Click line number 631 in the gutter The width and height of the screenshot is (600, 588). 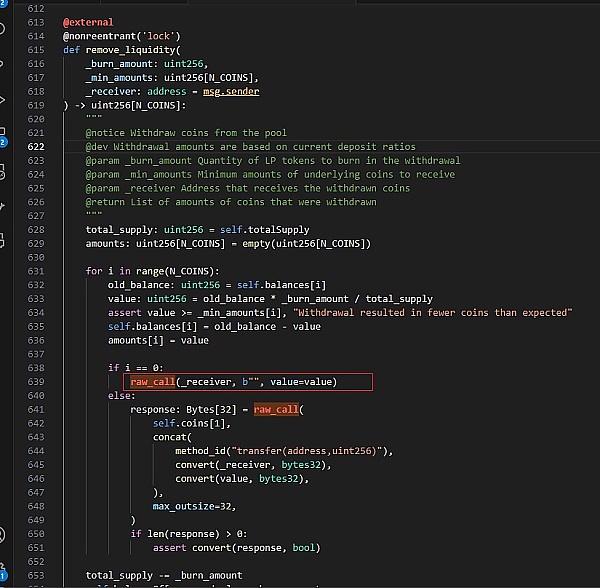click(36, 271)
